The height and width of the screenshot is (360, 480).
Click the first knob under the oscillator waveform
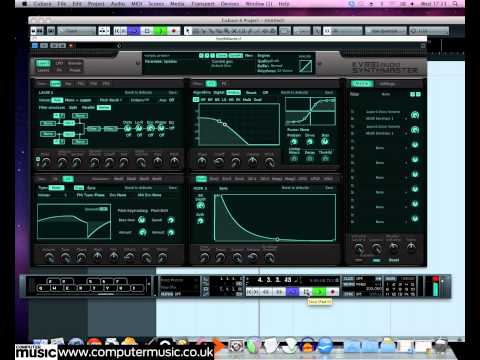(x=49, y=257)
